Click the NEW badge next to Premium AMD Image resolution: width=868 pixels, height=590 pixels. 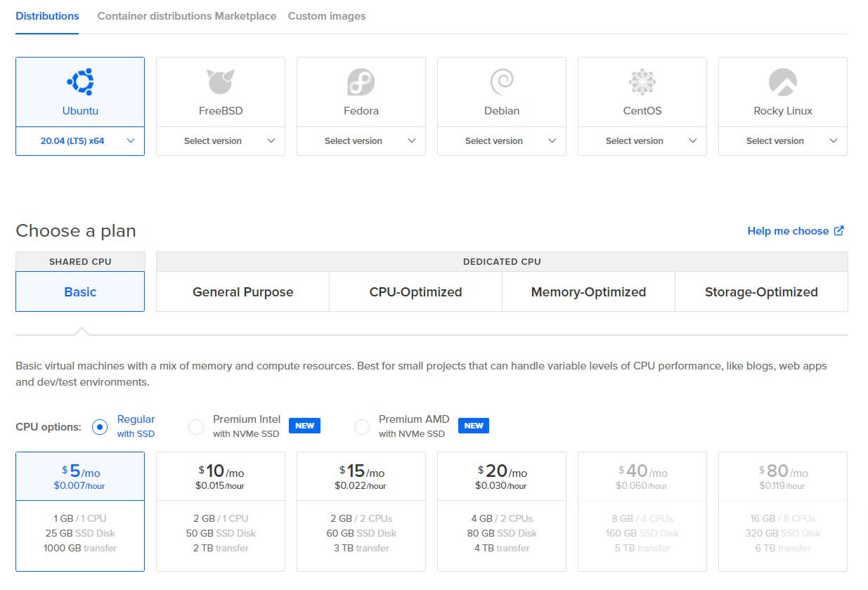[x=474, y=426]
